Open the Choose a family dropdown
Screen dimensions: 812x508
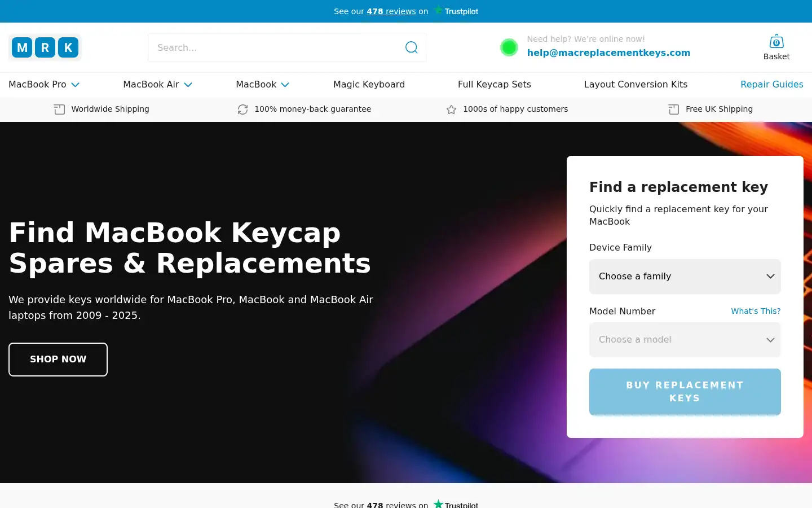685,277
